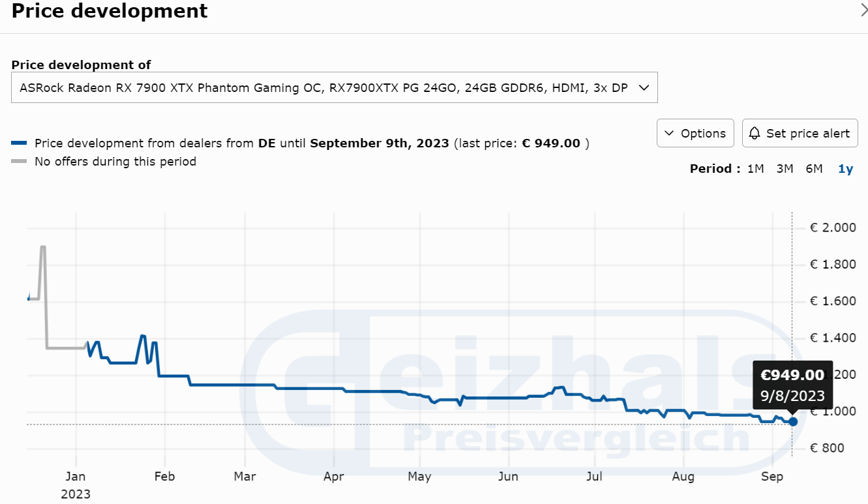Click the Apr label on the time axis
This screenshot has width=868, height=504.
coord(333,477)
